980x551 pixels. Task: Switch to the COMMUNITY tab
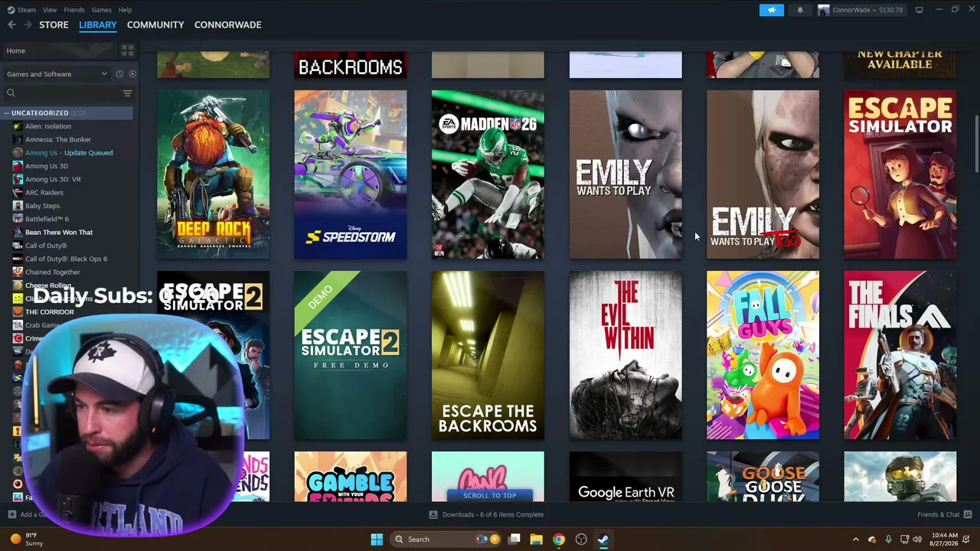click(x=155, y=24)
